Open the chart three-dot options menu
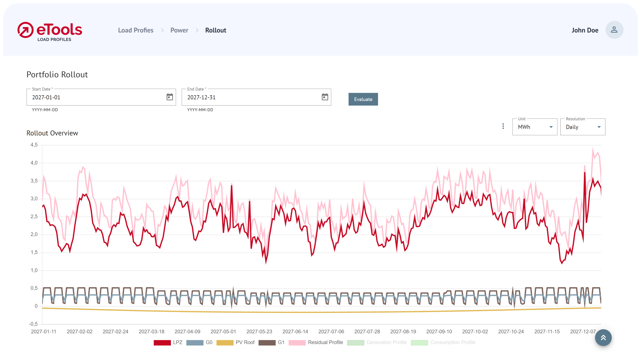Image resolution: width=641 pixels, height=364 pixels. 503,126
